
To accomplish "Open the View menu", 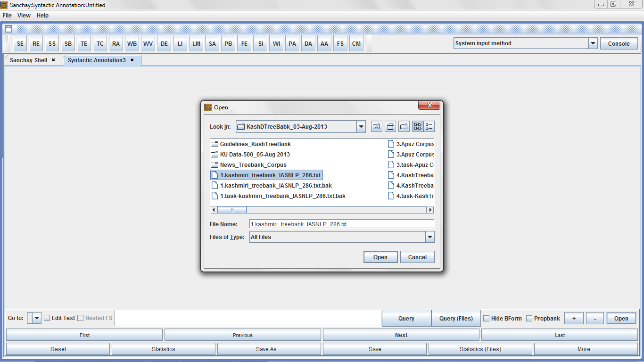I will coord(24,16).
